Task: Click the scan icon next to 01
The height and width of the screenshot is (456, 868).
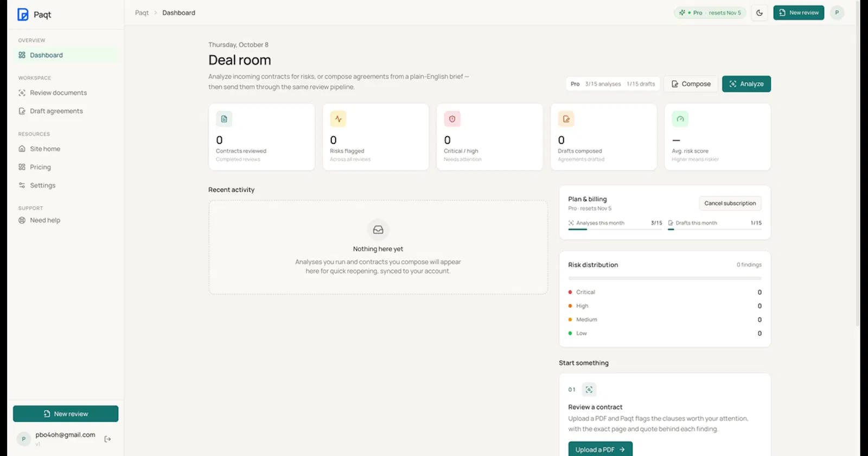Action: pos(589,389)
